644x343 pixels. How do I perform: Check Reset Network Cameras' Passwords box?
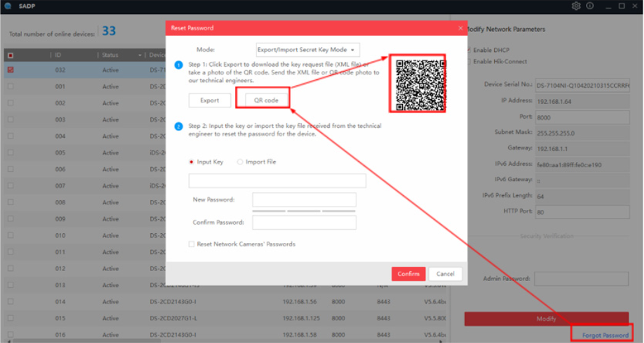point(192,244)
